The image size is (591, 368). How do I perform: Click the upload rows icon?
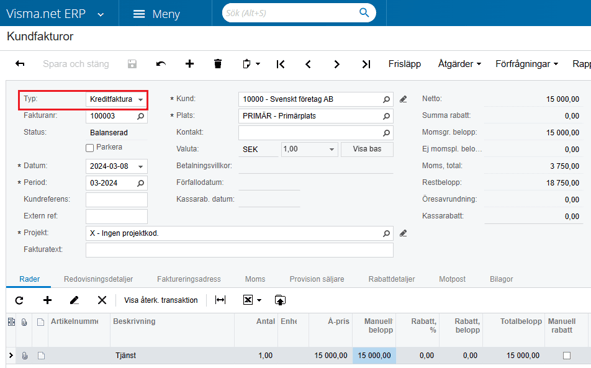click(x=280, y=300)
